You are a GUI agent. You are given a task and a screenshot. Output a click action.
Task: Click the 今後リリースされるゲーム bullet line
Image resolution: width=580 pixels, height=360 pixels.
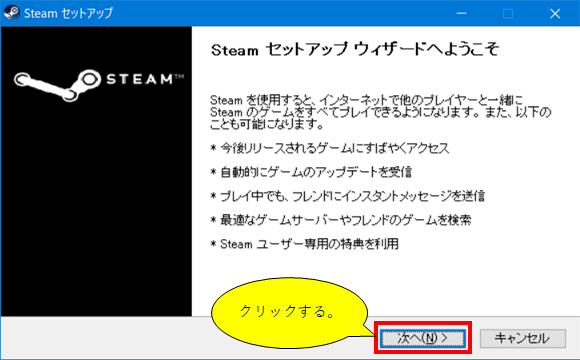click(x=330, y=148)
